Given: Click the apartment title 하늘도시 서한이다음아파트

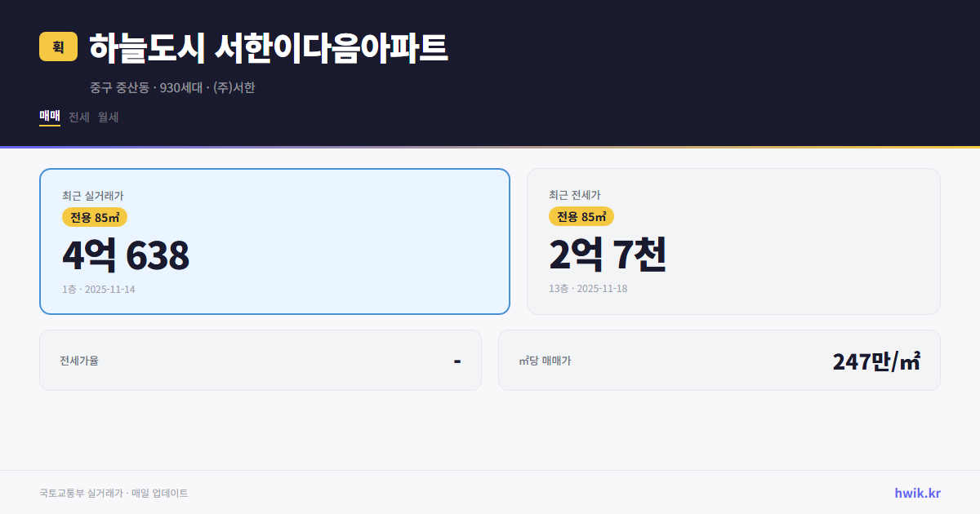Looking at the screenshot, I should tap(267, 47).
